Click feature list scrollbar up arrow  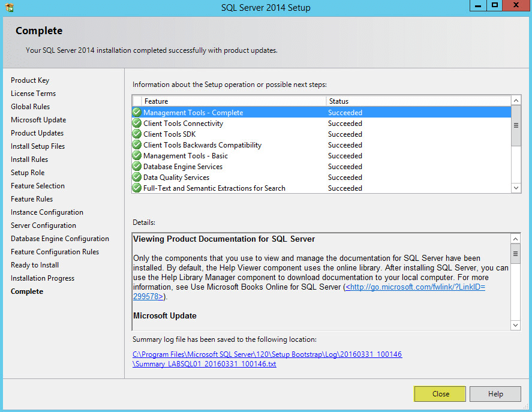(516, 101)
